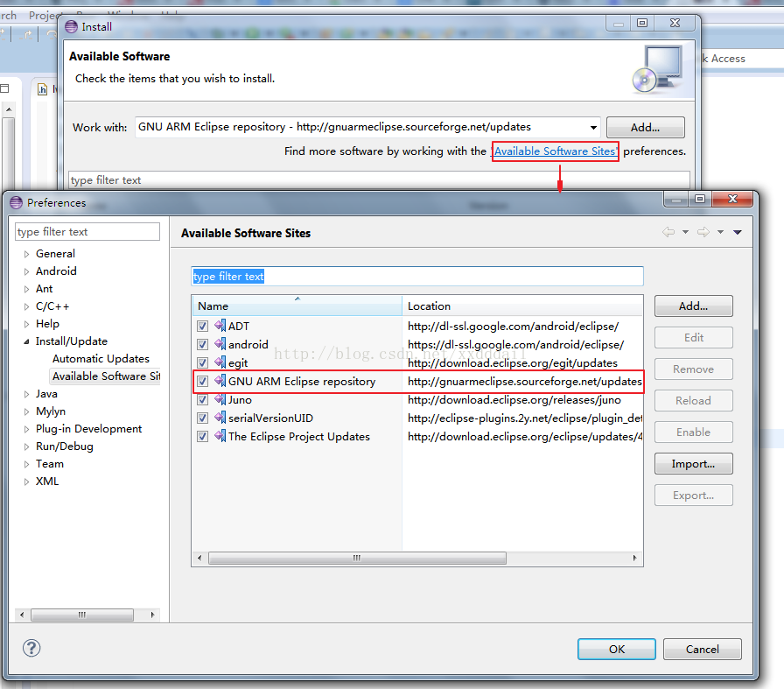
Task: Click the Enable button
Action: coord(694,432)
